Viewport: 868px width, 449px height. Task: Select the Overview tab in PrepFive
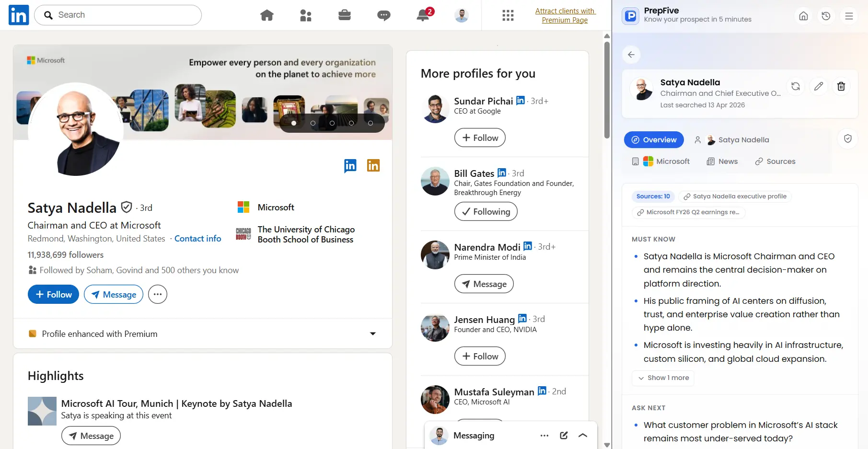coord(654,140)
